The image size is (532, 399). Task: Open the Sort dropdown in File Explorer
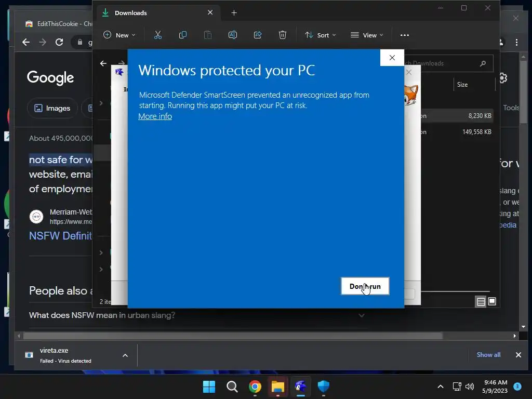click(x=320, y=35)
